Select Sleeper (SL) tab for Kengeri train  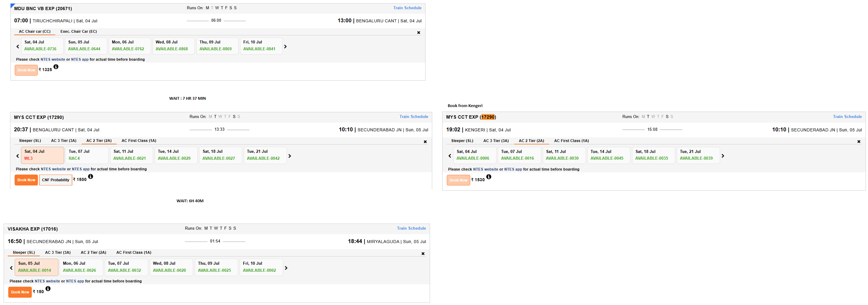462,141
